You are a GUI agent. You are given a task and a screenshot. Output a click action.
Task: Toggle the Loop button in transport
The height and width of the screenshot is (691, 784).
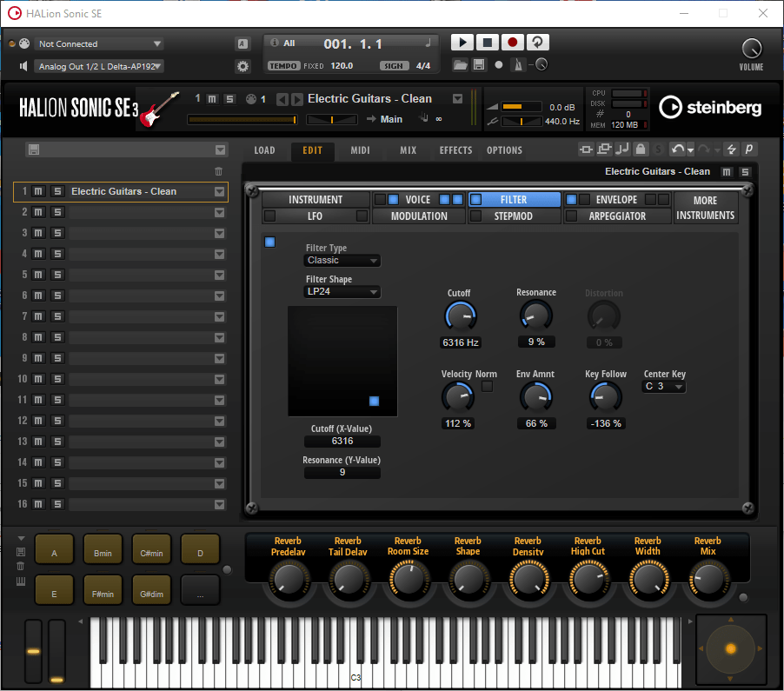(x=537, y=43)
